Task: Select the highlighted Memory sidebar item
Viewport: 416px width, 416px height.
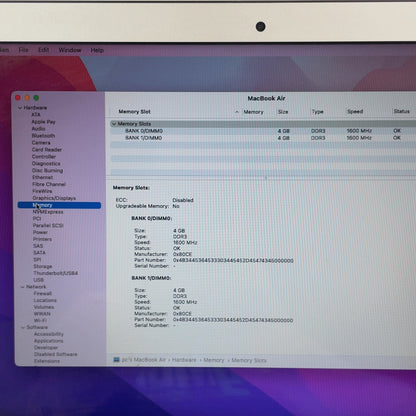Action: [x=59, y=205]
